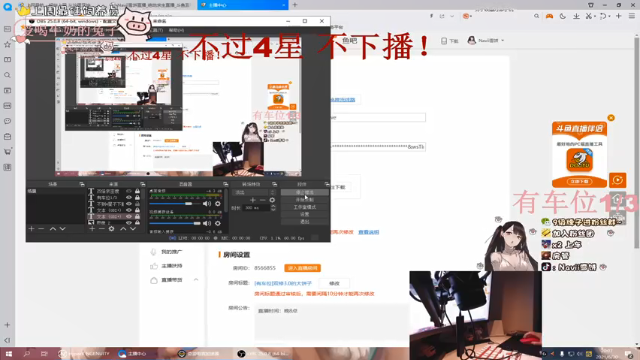Open address bar chevron dropdown
Viewport: 640px width, 360px height.
tap(452, 16)
